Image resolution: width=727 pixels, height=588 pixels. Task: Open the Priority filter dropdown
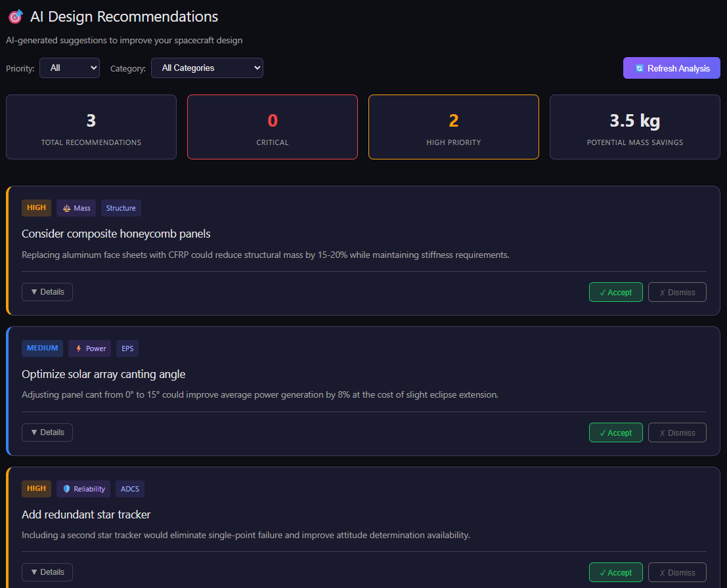click(70, 68)
